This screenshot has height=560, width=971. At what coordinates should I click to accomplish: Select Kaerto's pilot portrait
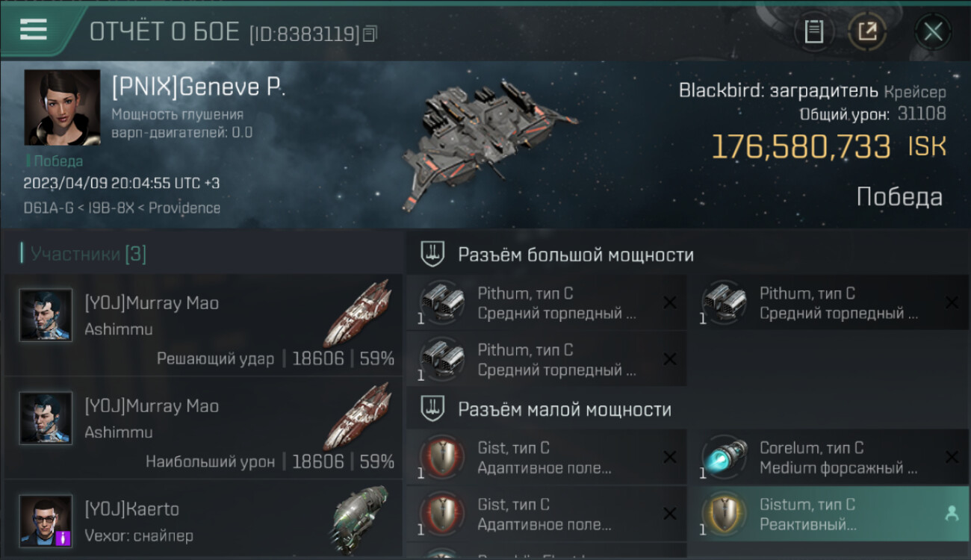pos(46,521)
